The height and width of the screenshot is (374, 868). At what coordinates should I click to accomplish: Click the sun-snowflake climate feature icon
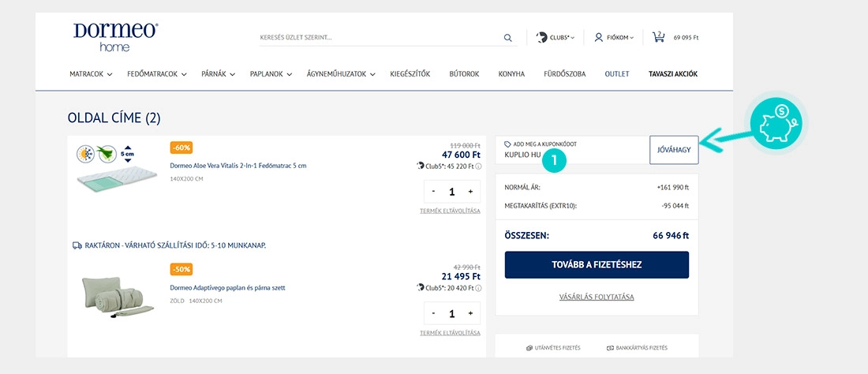click(85, 153)
